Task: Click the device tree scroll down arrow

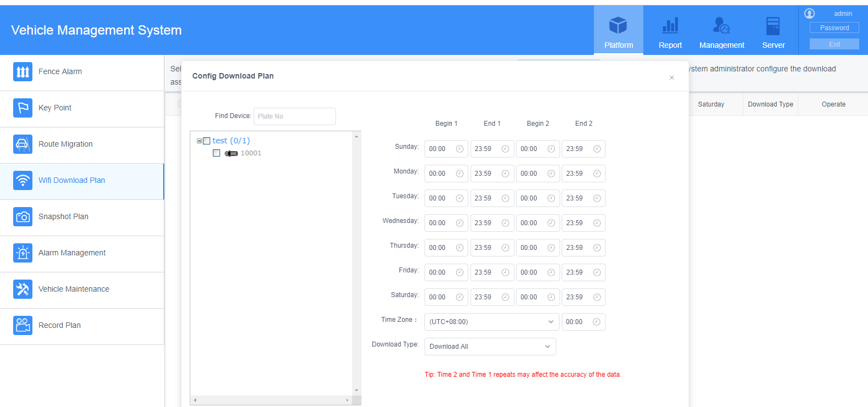Action: (x=357, y=391)
